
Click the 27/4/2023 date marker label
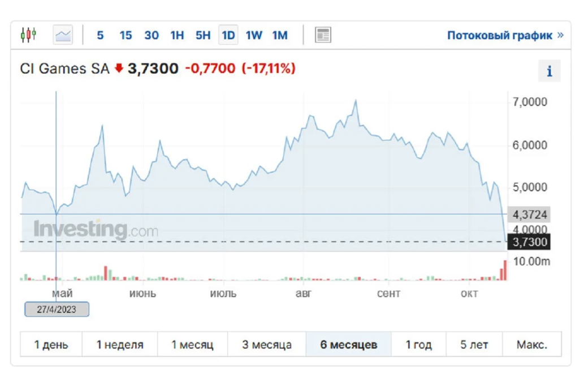tap(57, 310)
